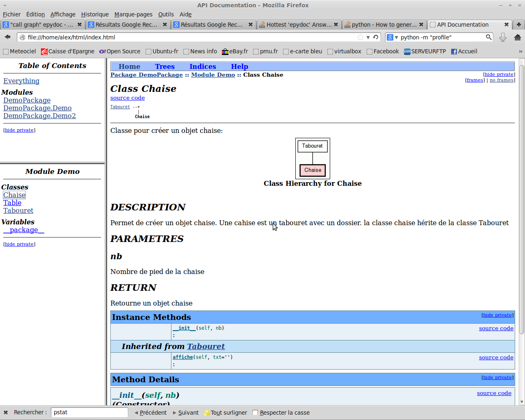Expand the bookmarks toolbar overflow chevron
This screenshot has width=525, height=420.
[x=520, y=51]
